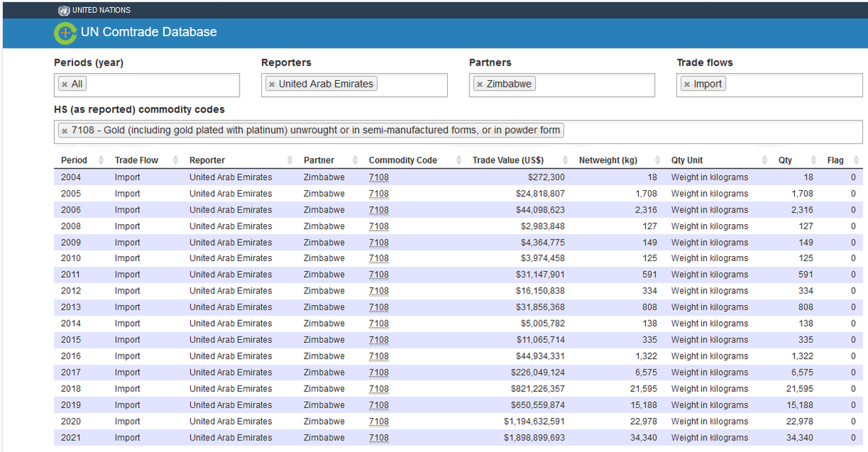Click the Periods (year) input field
Image resolution: width=868 pixels, height=452 pixels.
[x=147, y=85]
